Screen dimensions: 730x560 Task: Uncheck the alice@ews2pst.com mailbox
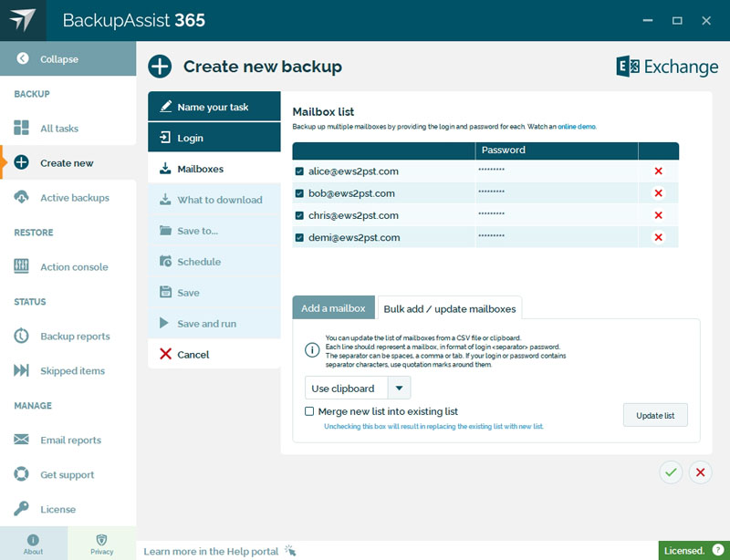299,171
